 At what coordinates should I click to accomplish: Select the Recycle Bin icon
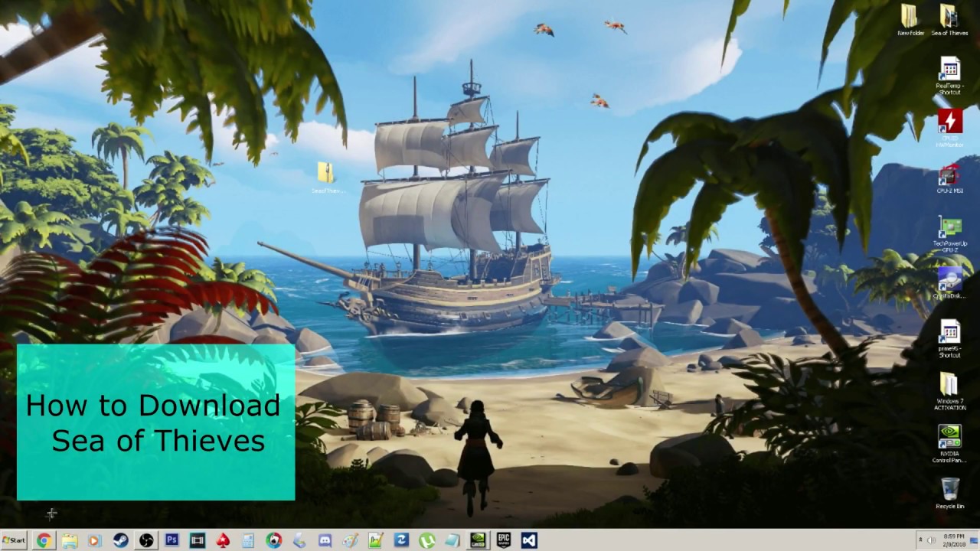coord(949,494)
